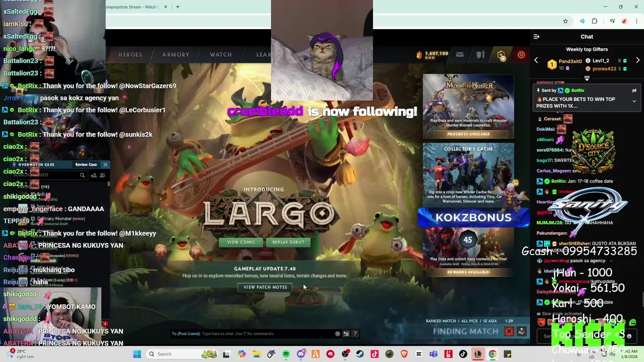Image resolution: width=644 pixels, height=362 pixels.
Task: Open the Monster Hunter event card
Action: 468,106
